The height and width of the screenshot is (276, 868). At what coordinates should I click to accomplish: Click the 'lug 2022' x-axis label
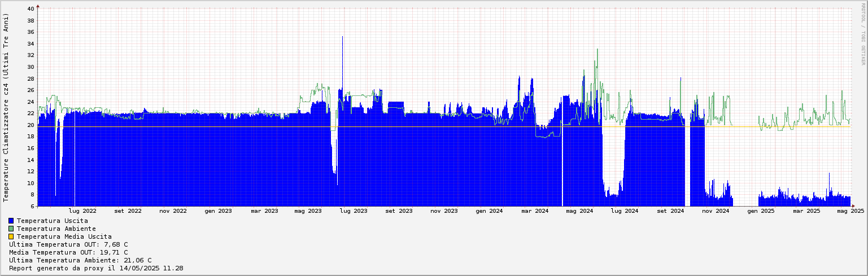pos(82,211)
